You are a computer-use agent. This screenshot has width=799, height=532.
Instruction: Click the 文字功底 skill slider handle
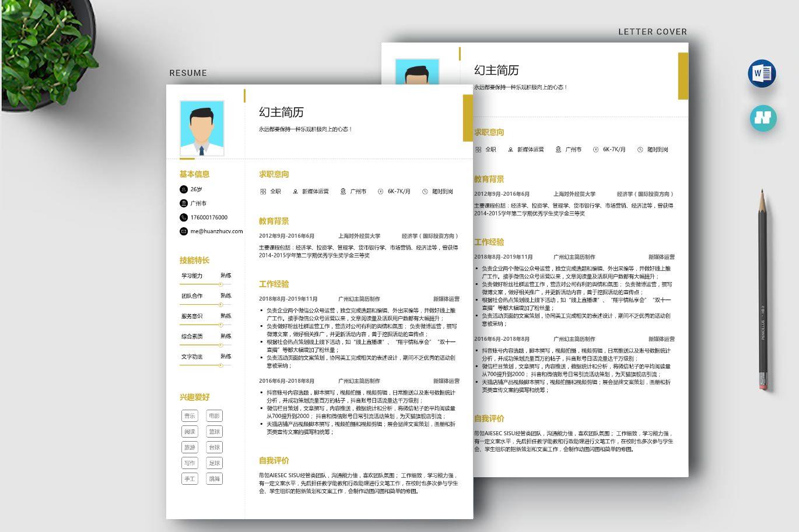220,365
